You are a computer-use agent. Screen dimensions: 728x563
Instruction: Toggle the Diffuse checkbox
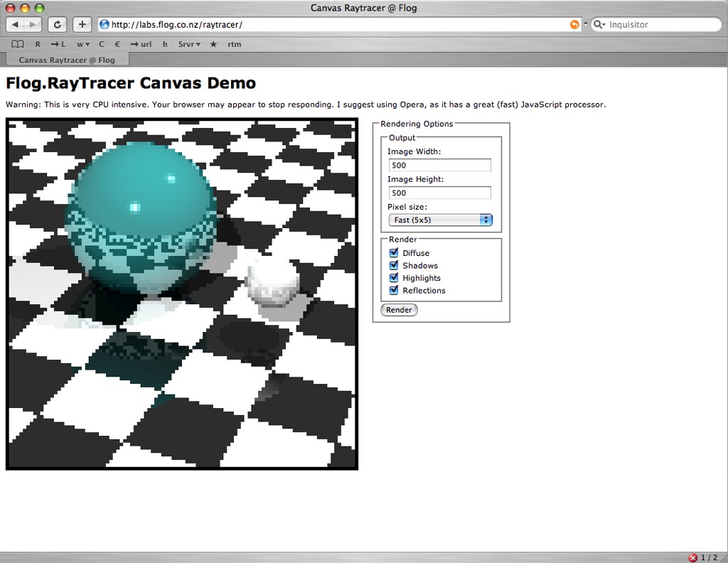[394, 253]
